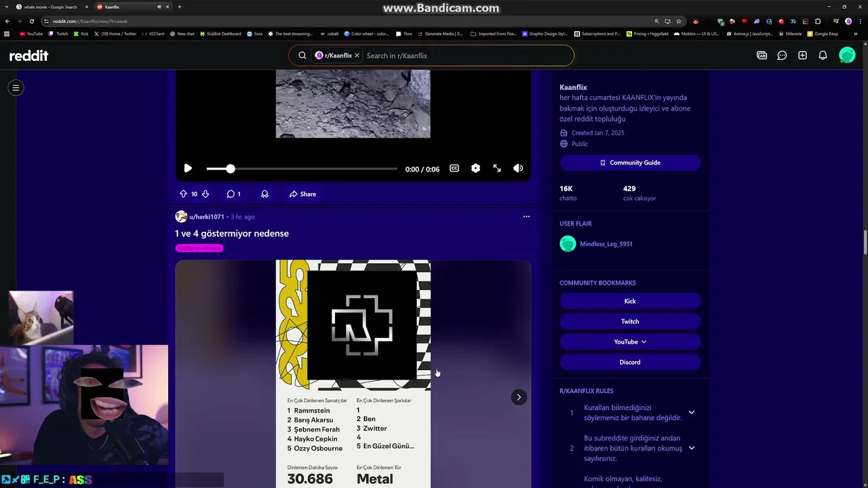The width and height of the screenshot is (868, 488).
Task: Switch to whale movie Google Search tab
Action: click(52, 7)
